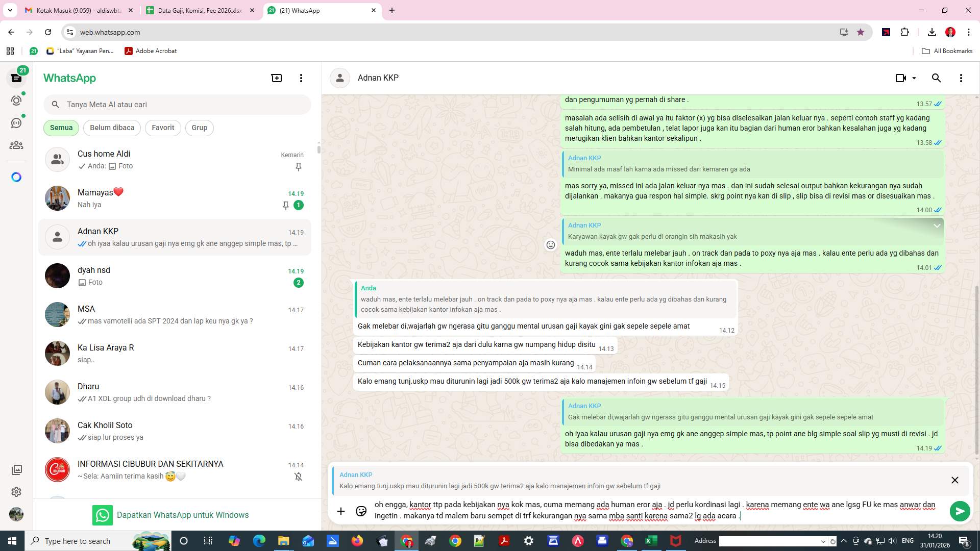Attach a file using the plus icon
This screenshot has width=980, height=551.
click(341, 511)
